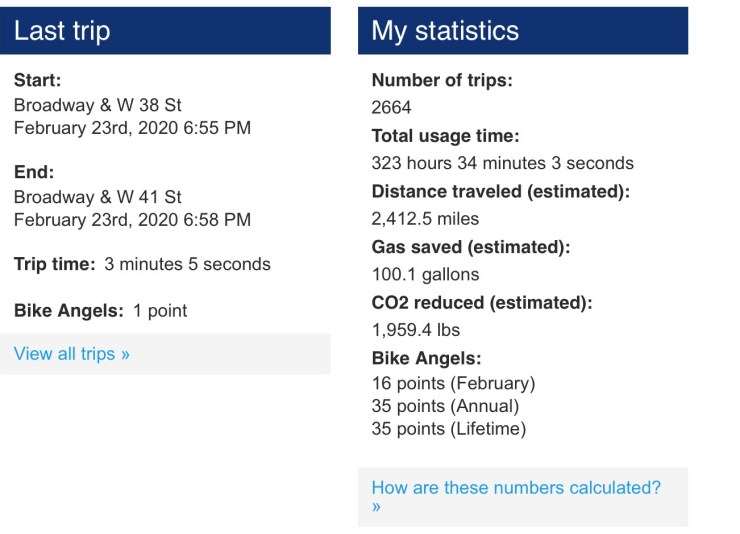The height and width of the screenshot is (534, 740).
Task: Select the 35 points (Annual) line
Action: coord(445,406)
